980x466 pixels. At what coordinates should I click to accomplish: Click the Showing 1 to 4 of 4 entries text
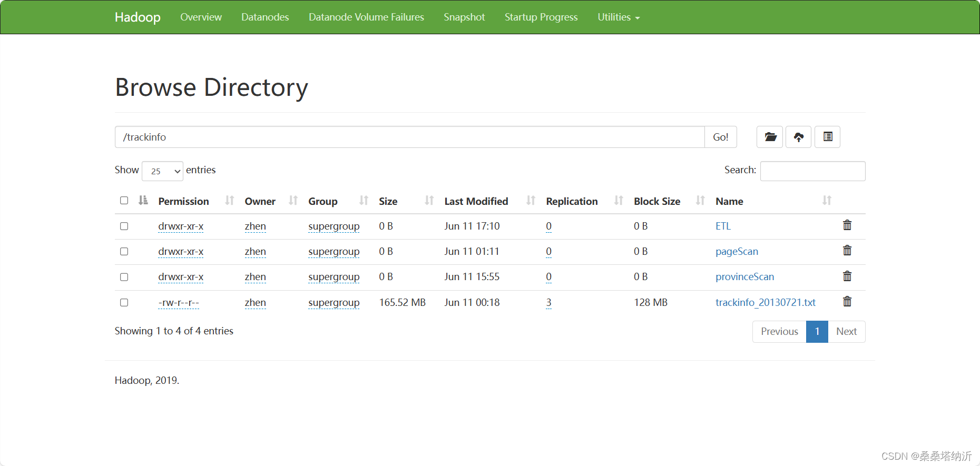[174, 331]
